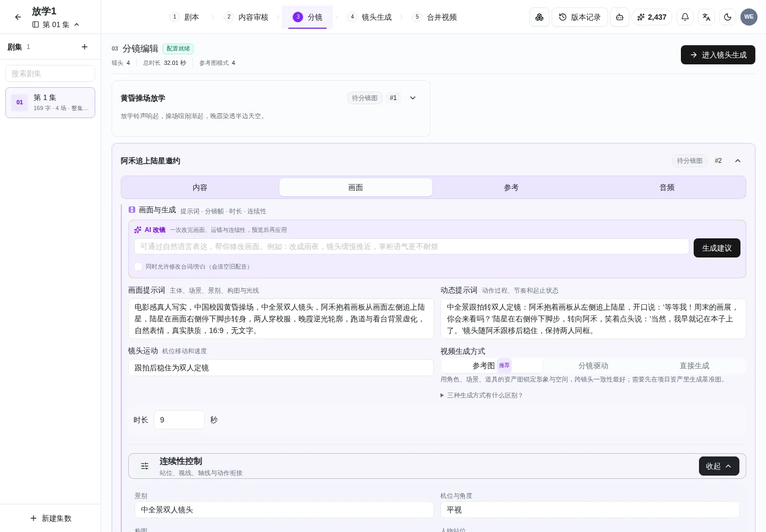Expand the 黄昏操场放学 shot card
Screen dimensions: 766x532
[413, 98]
